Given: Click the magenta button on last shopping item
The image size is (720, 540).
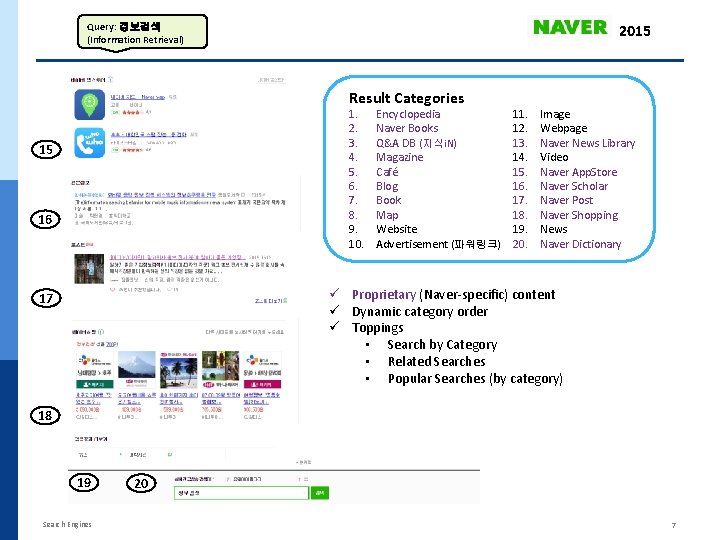Looking at the screenshot, I should 262,384.
